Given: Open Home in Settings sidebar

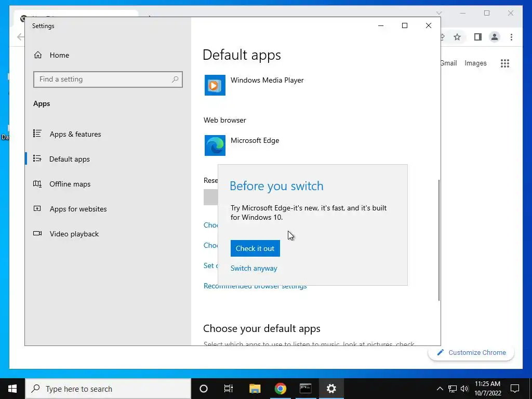Looking at the screenshot, I should click(59, 55).
